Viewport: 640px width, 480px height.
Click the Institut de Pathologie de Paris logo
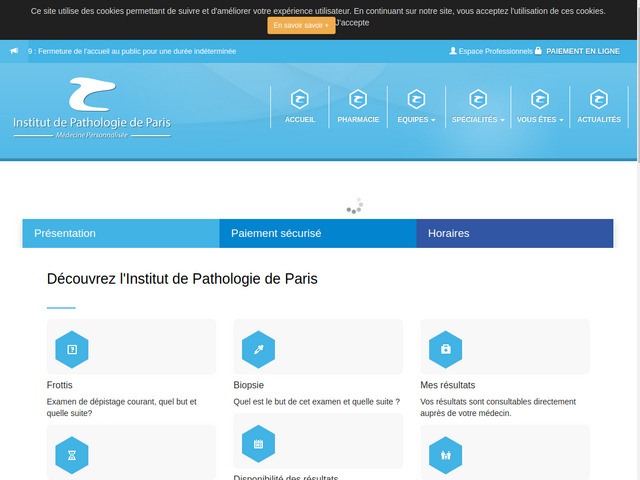[92, 108]
